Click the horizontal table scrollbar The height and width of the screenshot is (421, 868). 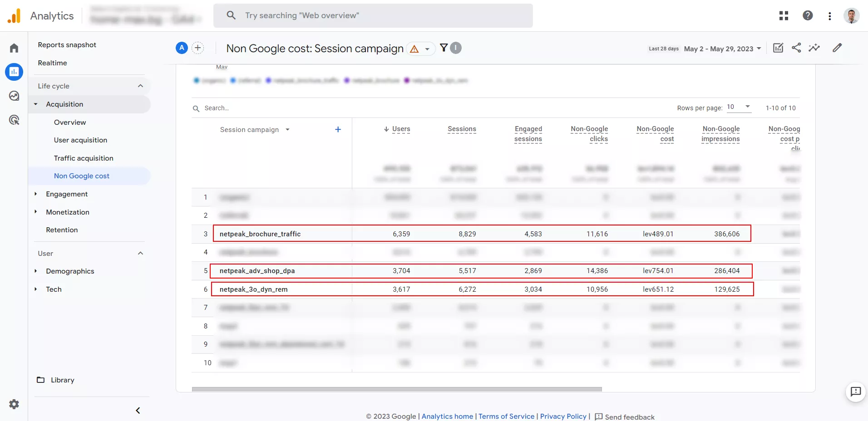coord(397,389)
